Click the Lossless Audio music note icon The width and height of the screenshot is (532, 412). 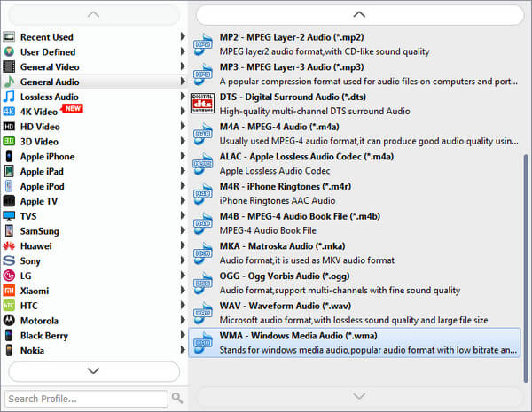click(x=9, y=97)
